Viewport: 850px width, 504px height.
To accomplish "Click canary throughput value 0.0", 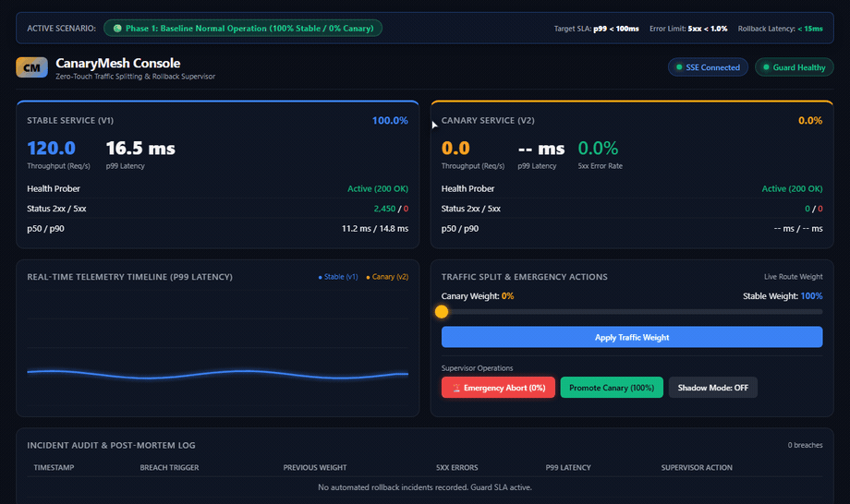I will [x=455, y=148].
